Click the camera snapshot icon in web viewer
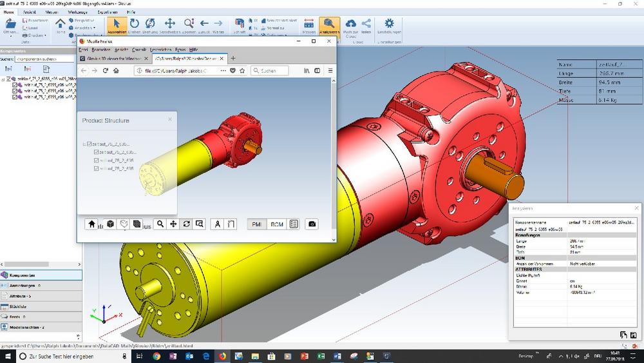The image size is (644, 363). point(312,224)
